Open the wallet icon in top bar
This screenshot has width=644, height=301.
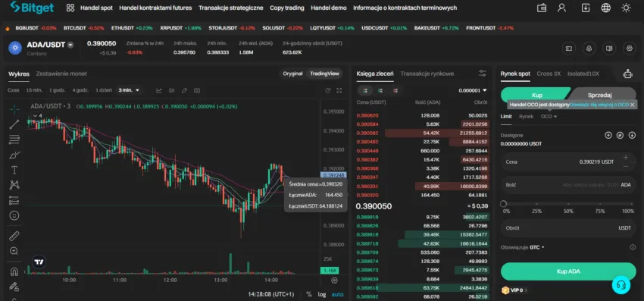(x=542, y=8)
